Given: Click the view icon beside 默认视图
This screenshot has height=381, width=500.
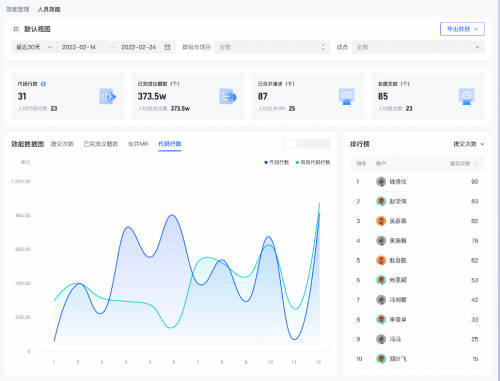Looking at the screenshot, I should (16, 29).
